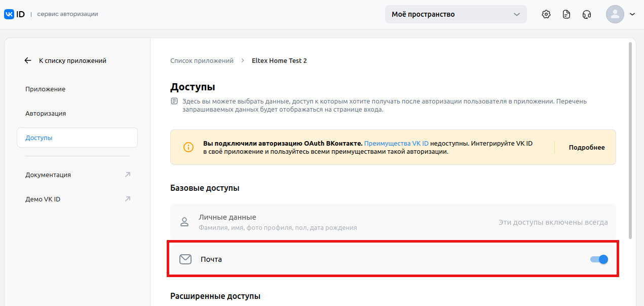Click the VK ID logo icon
Viewport: 644px width, 306px height.
10,14
